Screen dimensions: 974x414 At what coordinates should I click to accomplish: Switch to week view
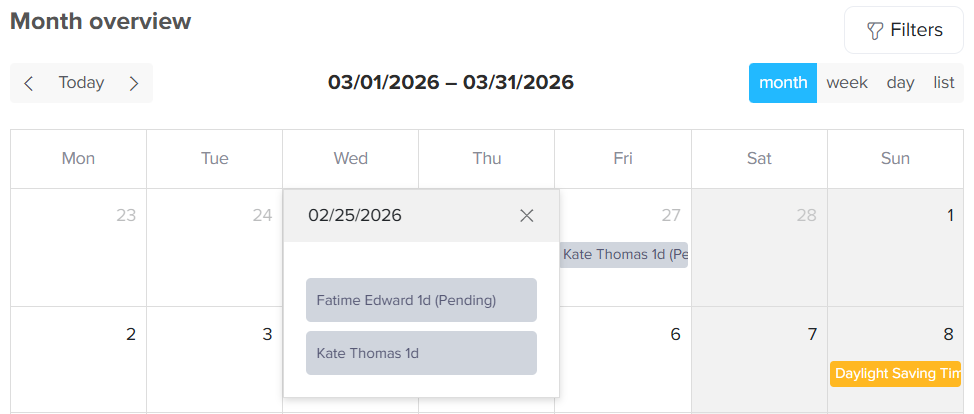point(847,83)
